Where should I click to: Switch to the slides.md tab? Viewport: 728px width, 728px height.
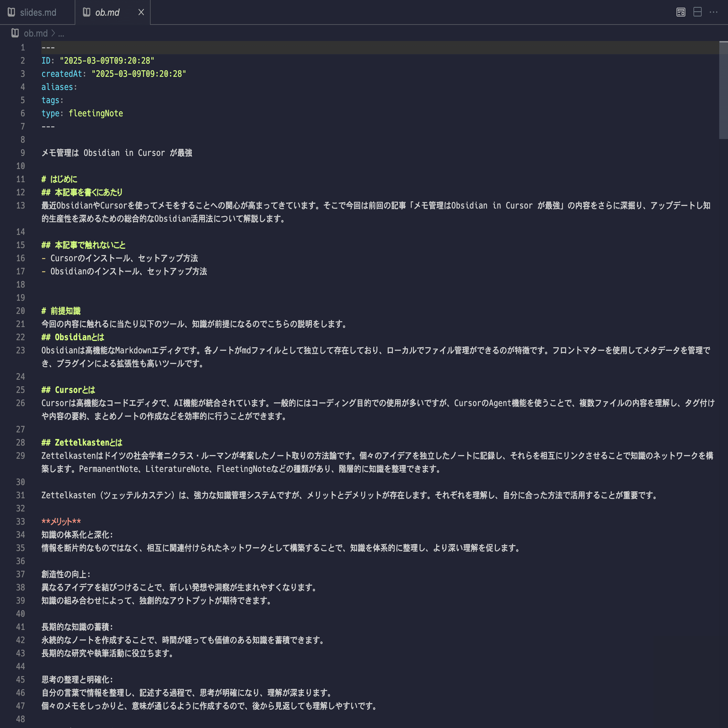coord(37,12)
